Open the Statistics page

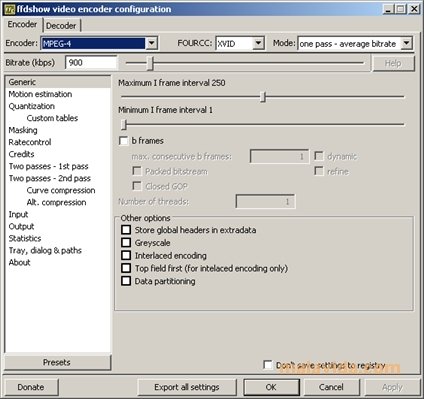[x=25, y=238]
